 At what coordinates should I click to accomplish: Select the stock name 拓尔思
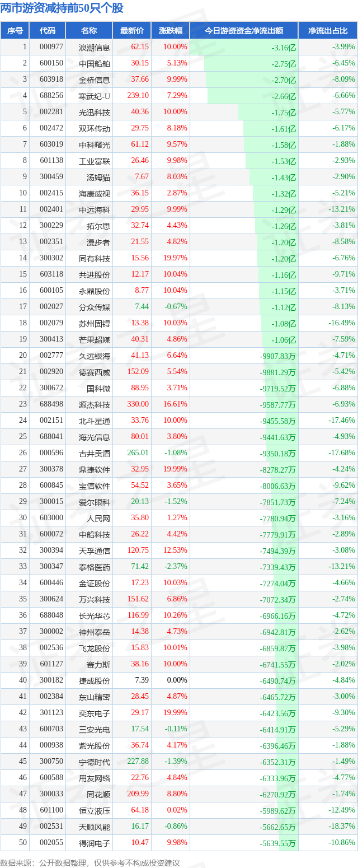(98, 226)
